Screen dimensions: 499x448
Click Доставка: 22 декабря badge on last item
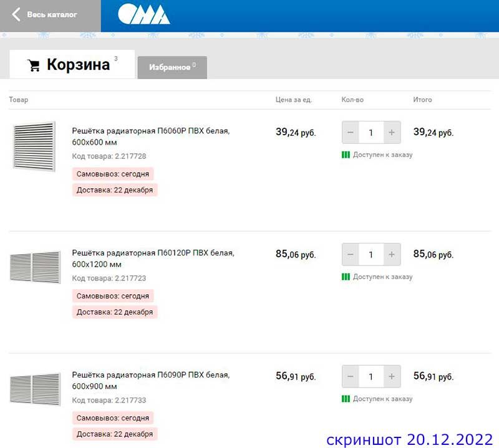tap(114, 434)
